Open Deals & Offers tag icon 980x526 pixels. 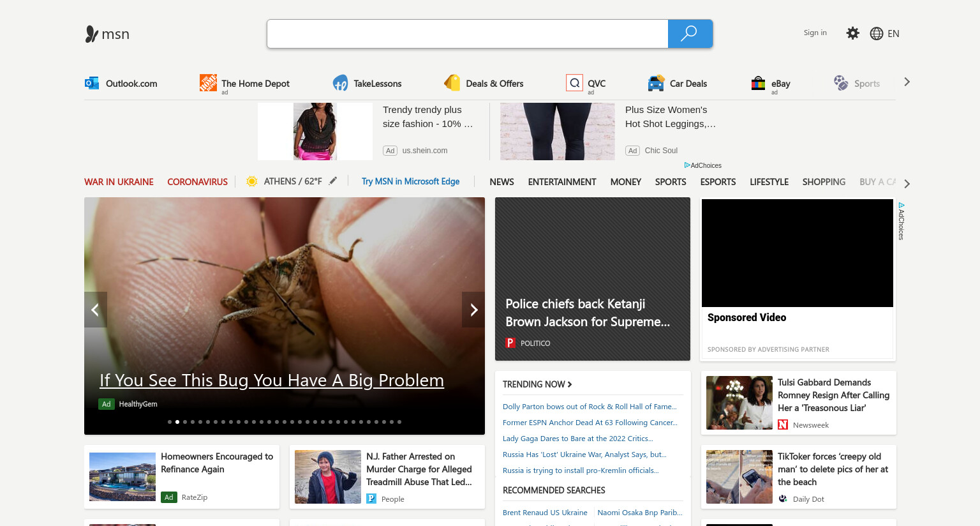[x=452, y=83]
